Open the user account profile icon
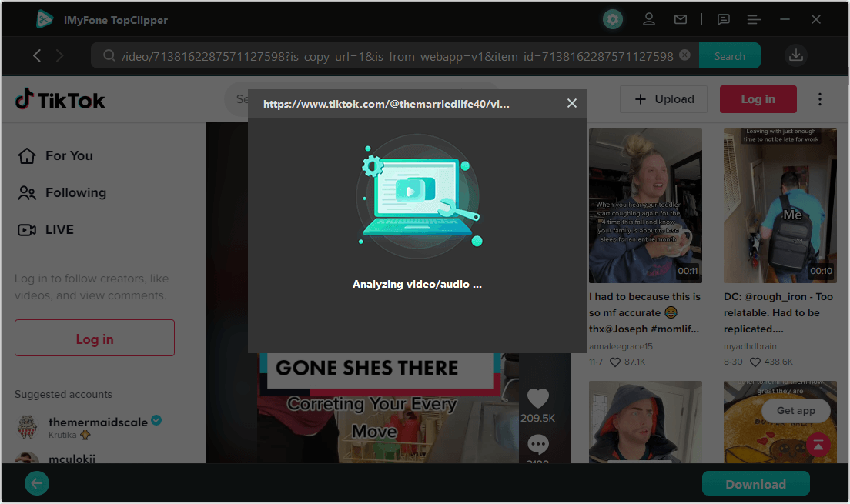The width and height of the screenshot is (850, 504). 649,20
